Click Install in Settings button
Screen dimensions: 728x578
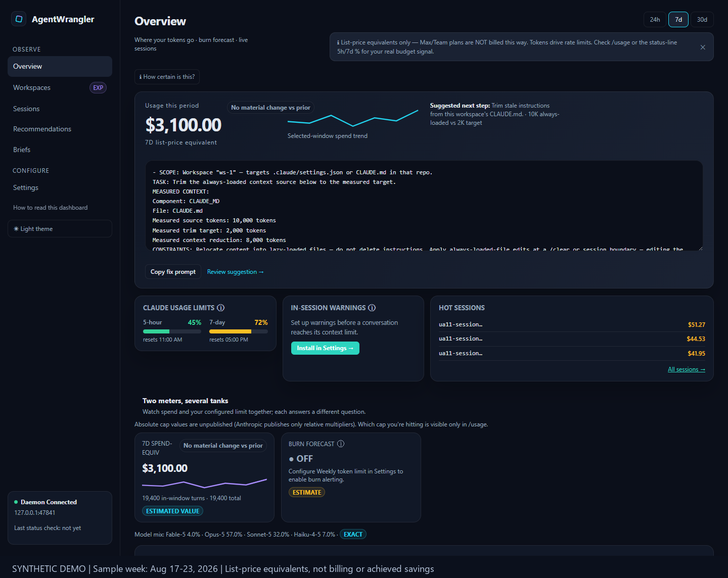(x=325, y=348)
